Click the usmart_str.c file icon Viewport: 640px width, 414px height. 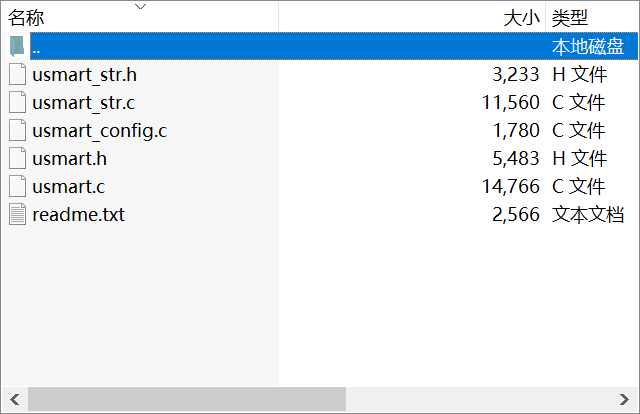pyautogui.click(x=17, y=102)
